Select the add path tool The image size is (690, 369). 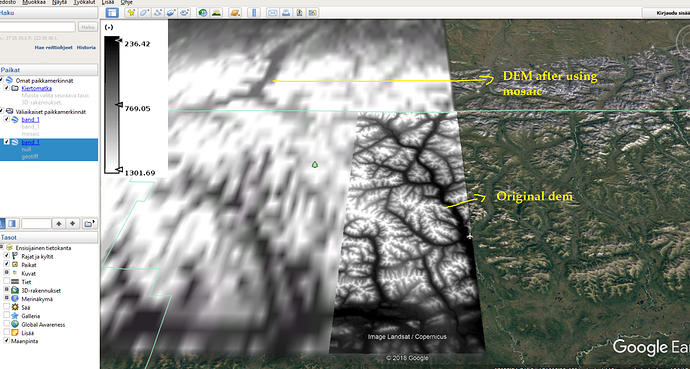coord(158,13)
